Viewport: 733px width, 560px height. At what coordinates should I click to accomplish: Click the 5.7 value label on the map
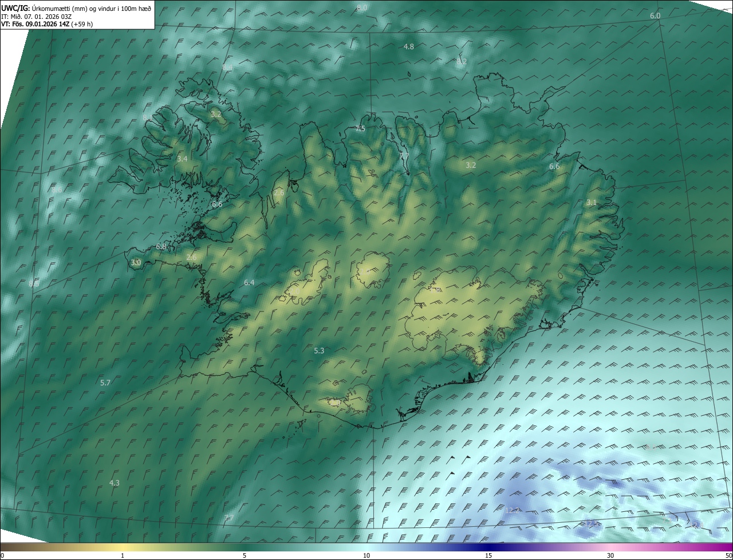coord(105,382)
